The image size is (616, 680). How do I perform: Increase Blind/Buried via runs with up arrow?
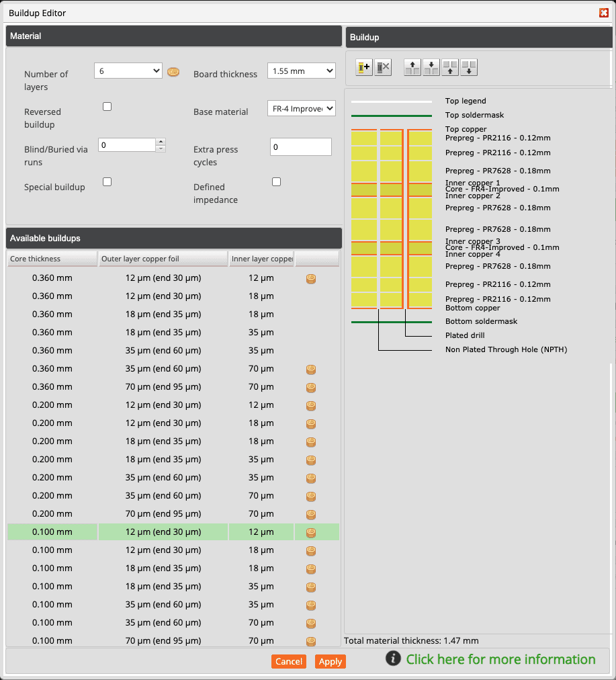tap(161, 142)
